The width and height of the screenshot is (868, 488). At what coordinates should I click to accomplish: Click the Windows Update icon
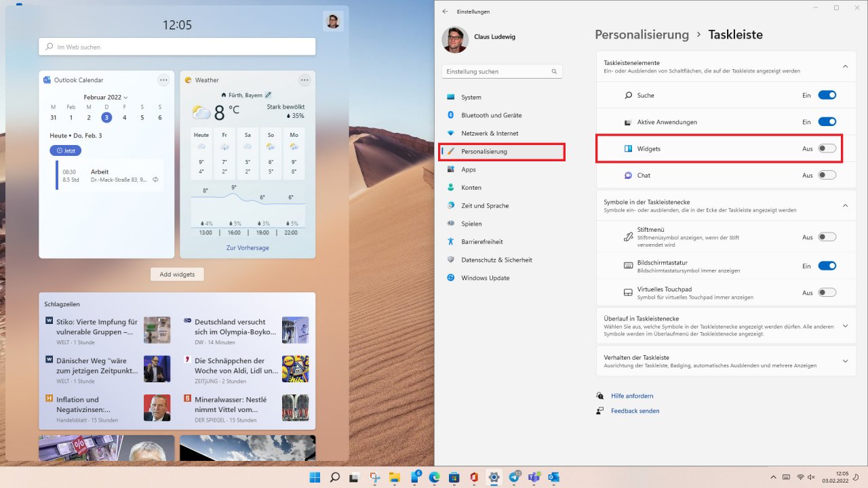(x=450, y=278)
